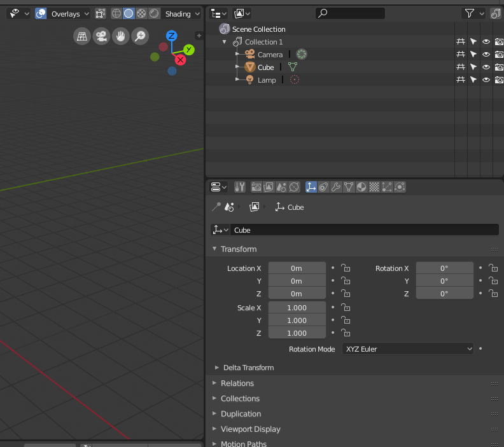The image size is (504, 447).
Task: Click the outliner search field
Action: [x=351, y=13]
